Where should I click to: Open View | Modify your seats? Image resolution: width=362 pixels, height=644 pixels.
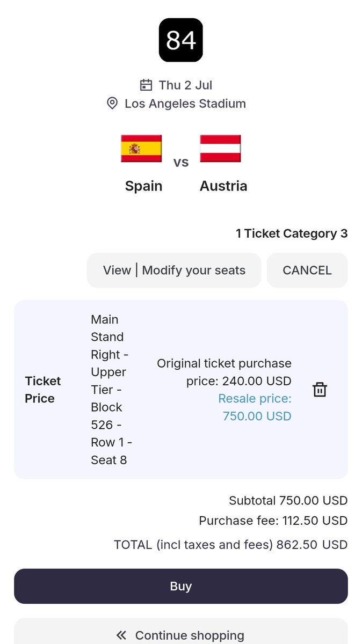174,270
